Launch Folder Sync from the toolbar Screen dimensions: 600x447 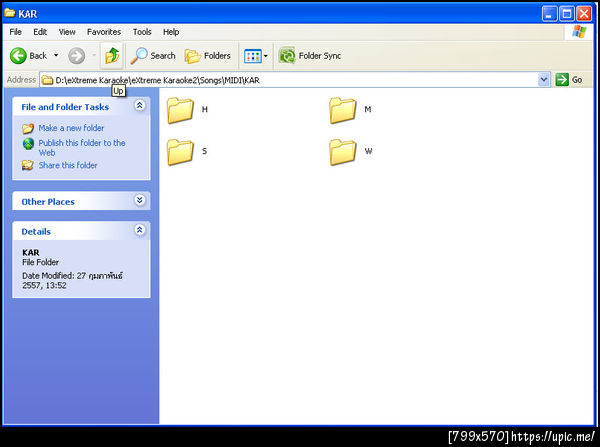click(x=310, y=56)
